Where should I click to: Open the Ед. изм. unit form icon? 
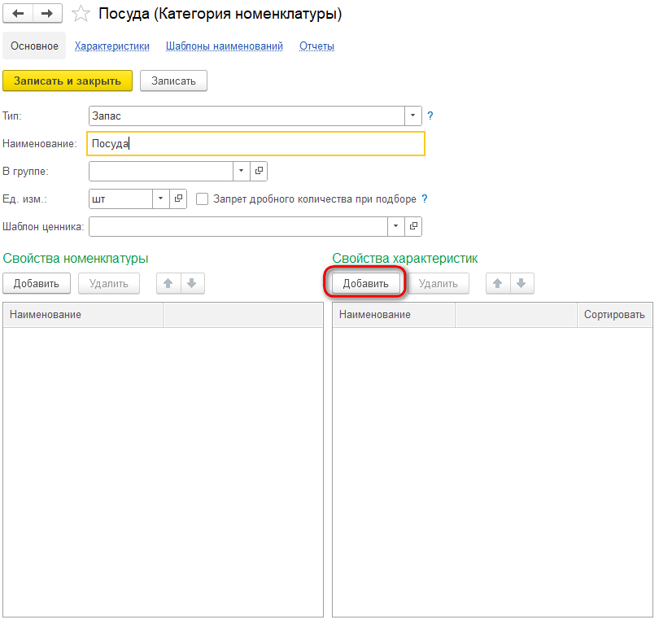click(178, 199)
